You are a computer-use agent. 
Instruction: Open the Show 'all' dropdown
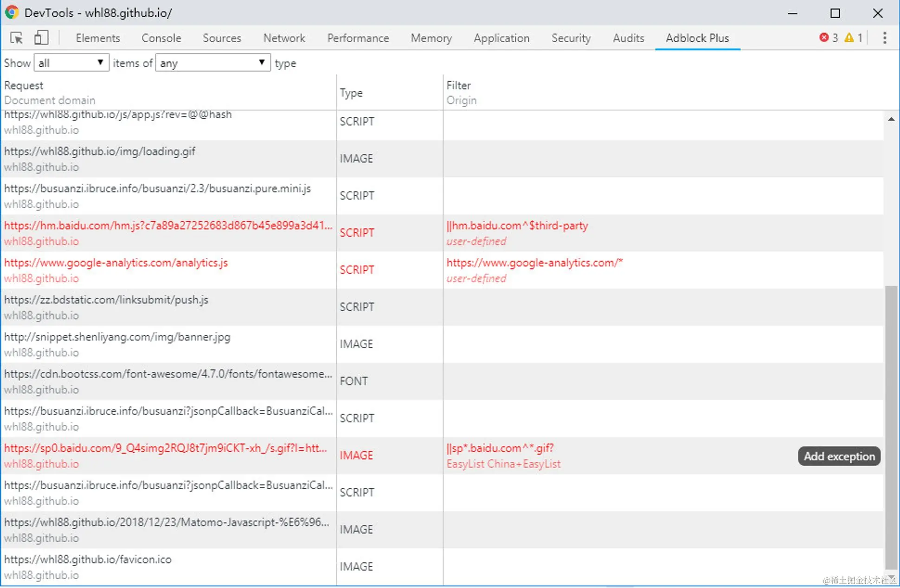coord(71,63)
